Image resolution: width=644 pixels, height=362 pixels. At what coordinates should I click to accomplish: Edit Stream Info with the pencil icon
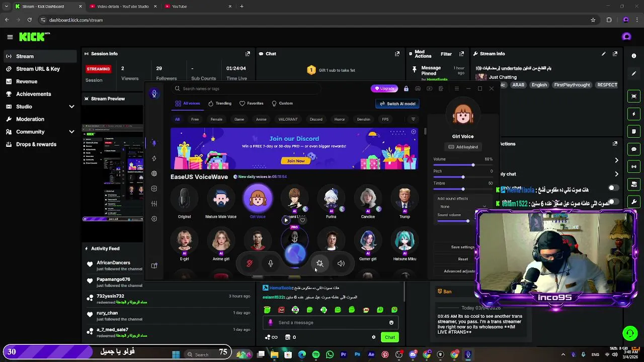click(x=603, y=54)
